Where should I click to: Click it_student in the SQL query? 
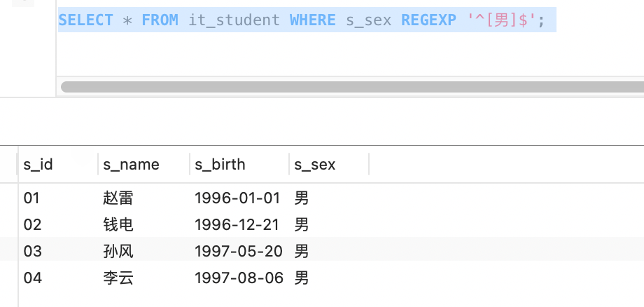click(234, 20)
